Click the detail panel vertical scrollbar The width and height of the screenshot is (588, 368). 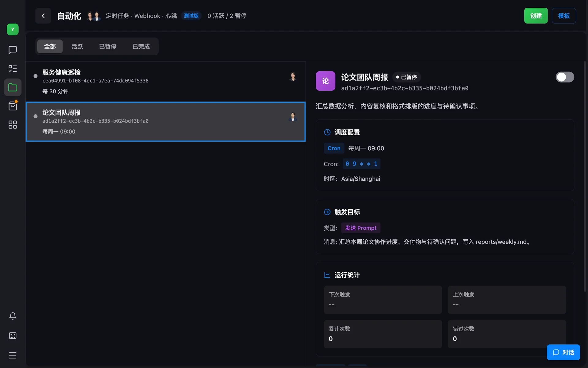pos(585,176)
